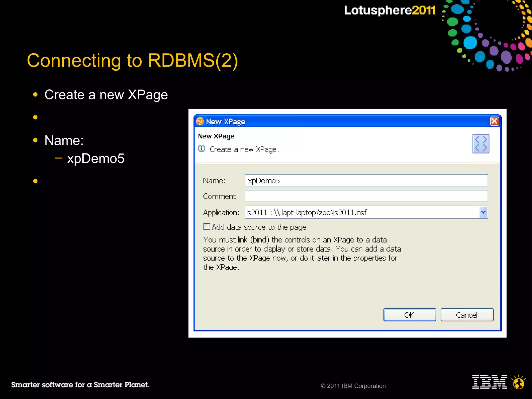
Task: Click the IBM logo
Action: (490, 382)
